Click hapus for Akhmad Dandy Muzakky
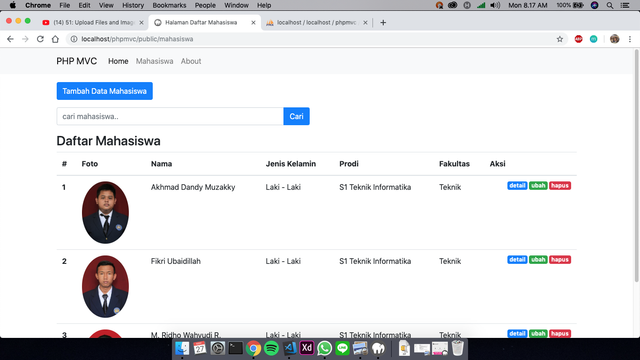 tap(560, 186)
